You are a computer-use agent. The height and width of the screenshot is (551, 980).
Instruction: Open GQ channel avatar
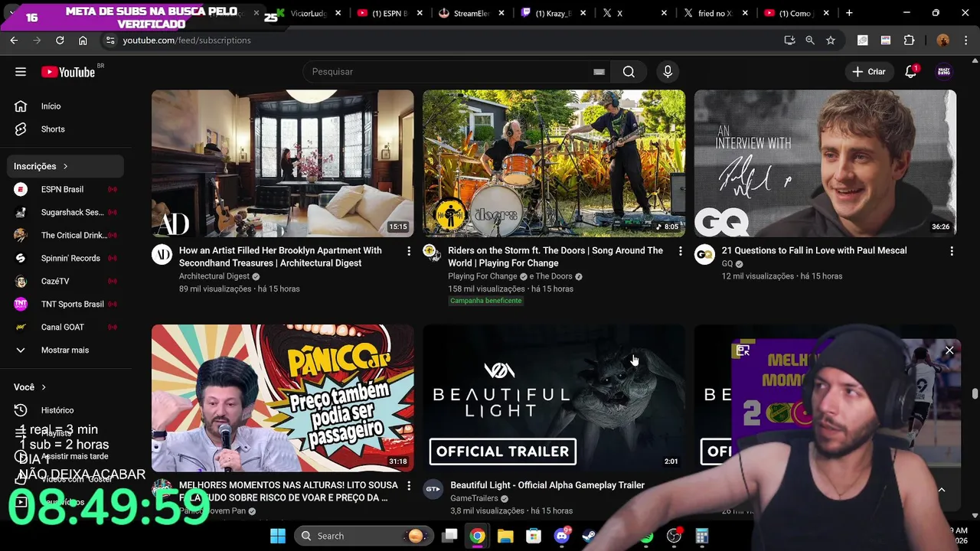pyautogui.click(x=704, y=255)
